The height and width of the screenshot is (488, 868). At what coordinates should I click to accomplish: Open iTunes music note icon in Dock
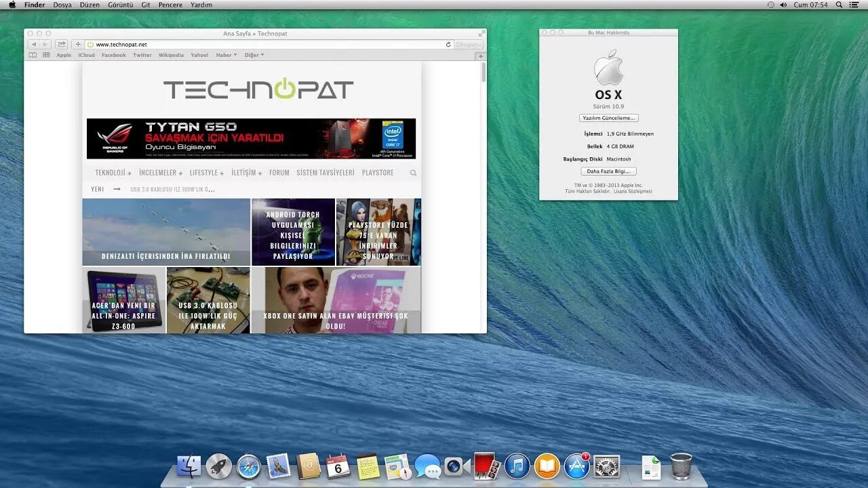517,466
